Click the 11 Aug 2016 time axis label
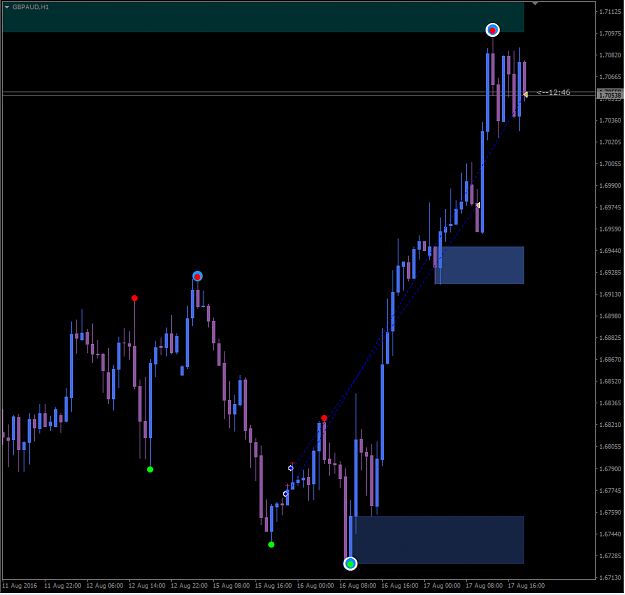 (20, 585)
